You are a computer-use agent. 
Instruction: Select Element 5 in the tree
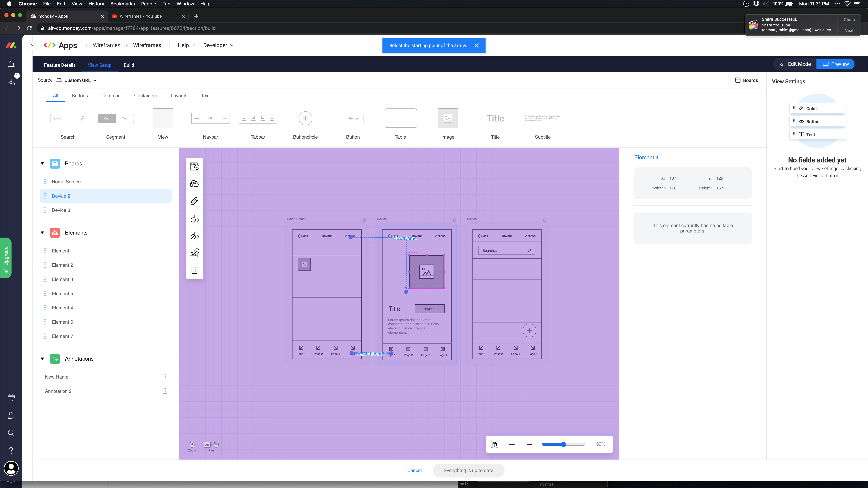coord(62,294)
